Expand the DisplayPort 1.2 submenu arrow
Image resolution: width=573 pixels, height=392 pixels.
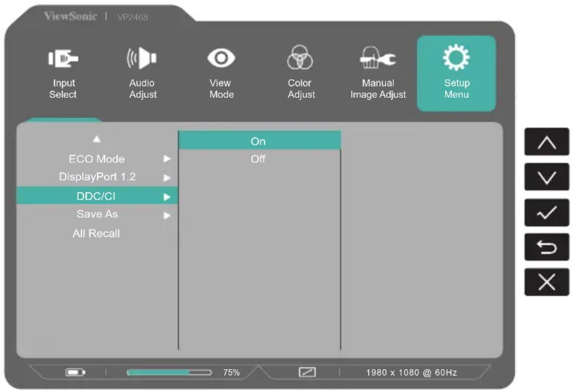167,178
